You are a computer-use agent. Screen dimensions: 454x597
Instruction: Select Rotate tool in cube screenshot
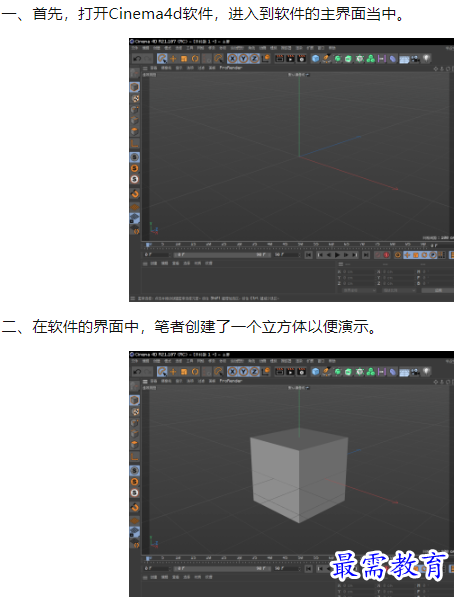[195, 372]
